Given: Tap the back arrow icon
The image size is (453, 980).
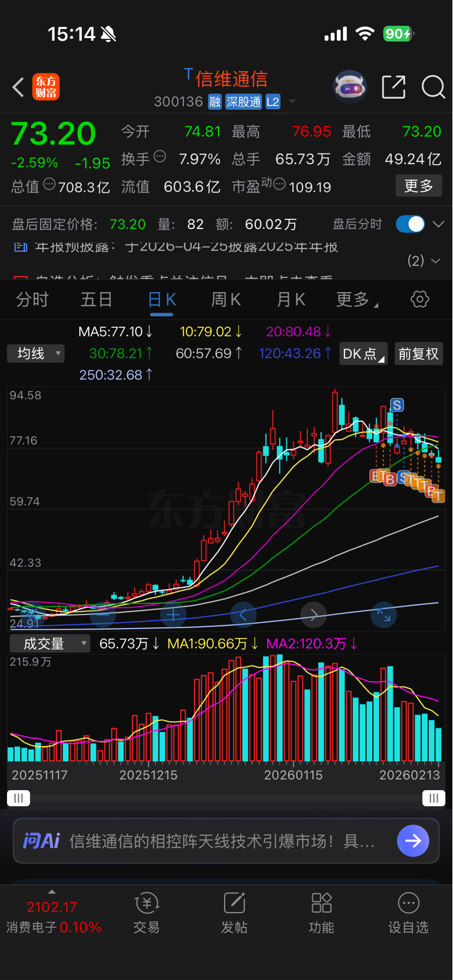Looking at the screenshot, I should [x=18, y=87].
